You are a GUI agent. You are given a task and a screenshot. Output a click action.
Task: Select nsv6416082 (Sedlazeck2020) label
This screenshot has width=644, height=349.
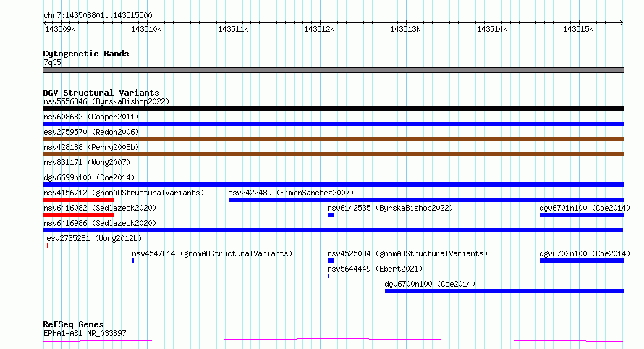[100, 208]
